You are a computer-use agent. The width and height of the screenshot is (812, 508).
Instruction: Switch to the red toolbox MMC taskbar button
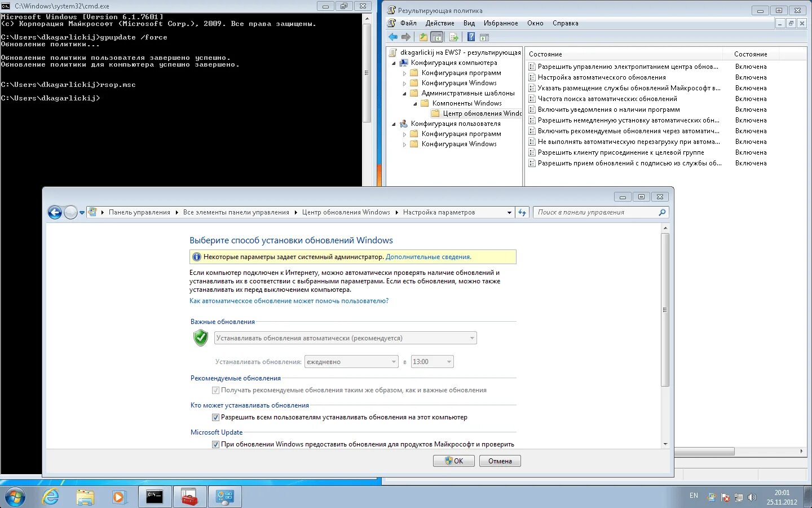[x=189, y=497]
